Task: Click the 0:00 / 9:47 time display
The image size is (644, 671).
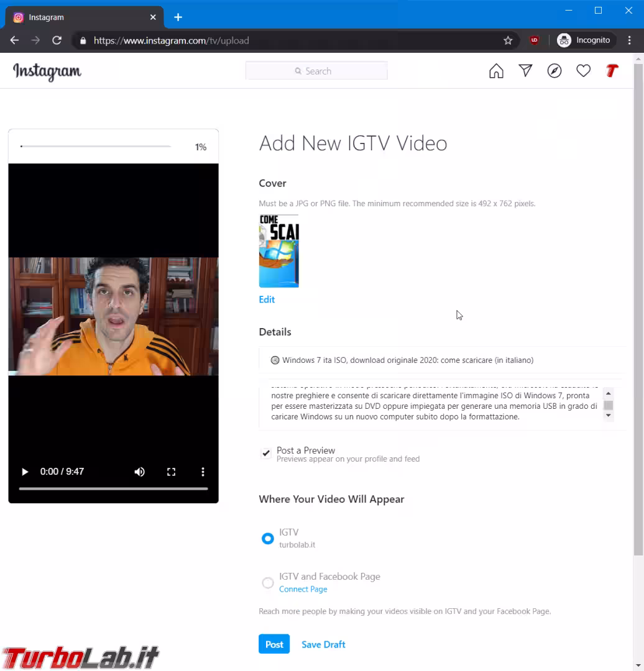Action: tap(62, 472)
